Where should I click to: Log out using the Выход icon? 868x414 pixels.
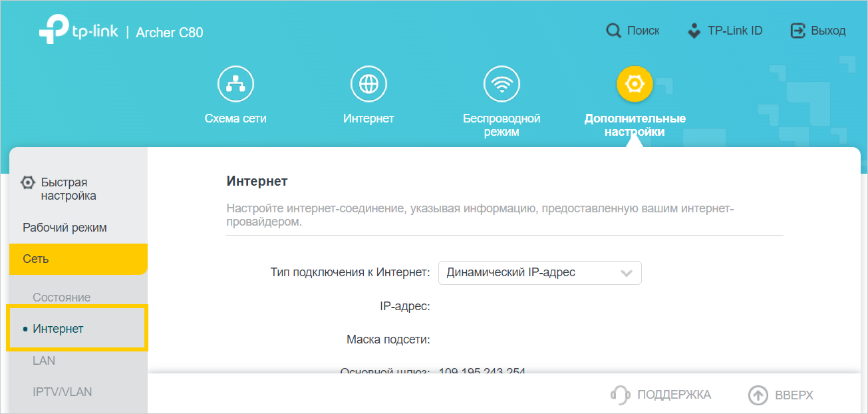(797, 31)
